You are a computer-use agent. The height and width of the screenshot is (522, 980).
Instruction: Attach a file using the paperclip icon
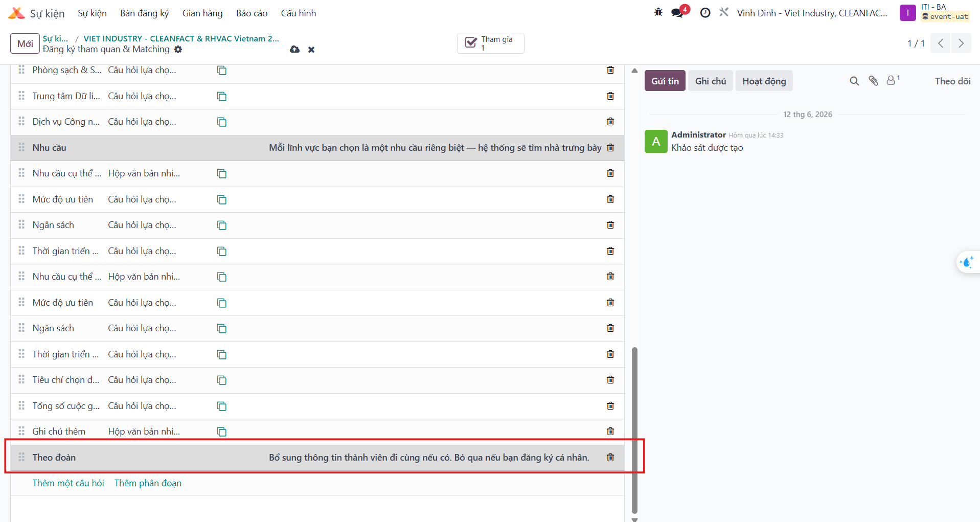coord(873,81)
